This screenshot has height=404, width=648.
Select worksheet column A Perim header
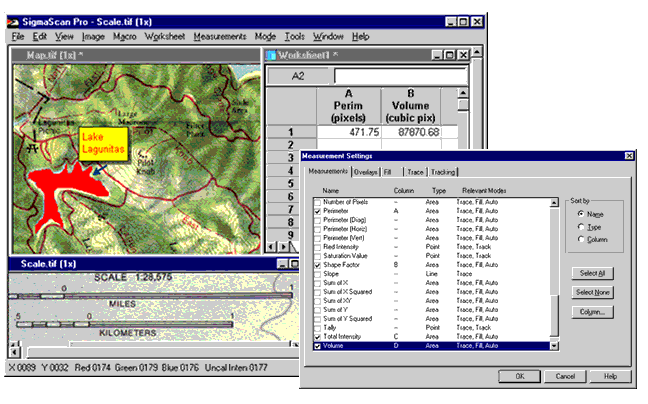(348, 106)
